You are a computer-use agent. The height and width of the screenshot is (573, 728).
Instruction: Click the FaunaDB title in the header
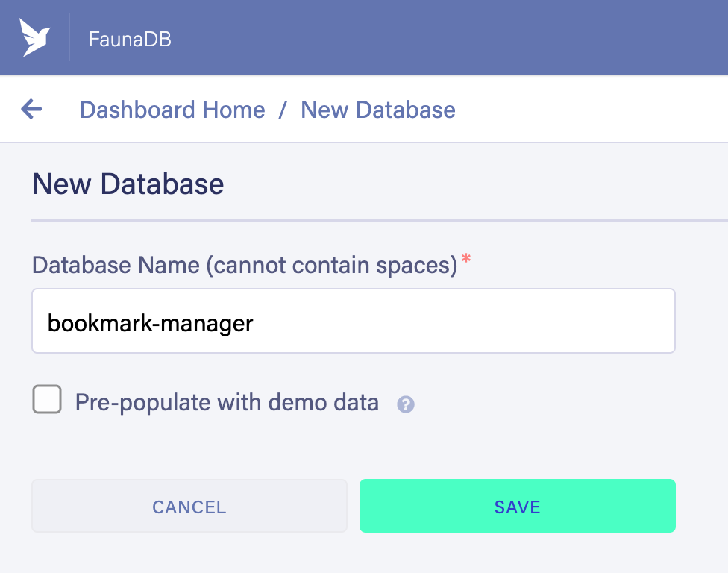130,39
